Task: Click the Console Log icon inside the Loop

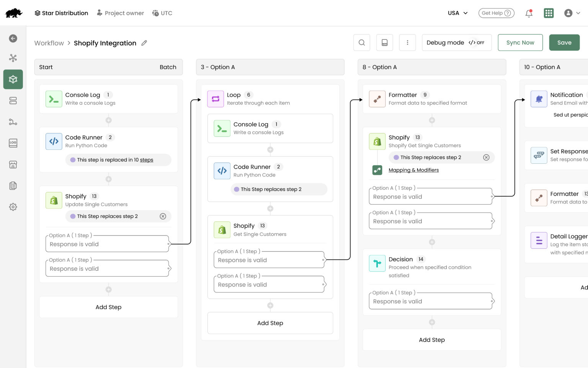Action: click(x=222, y=128)
